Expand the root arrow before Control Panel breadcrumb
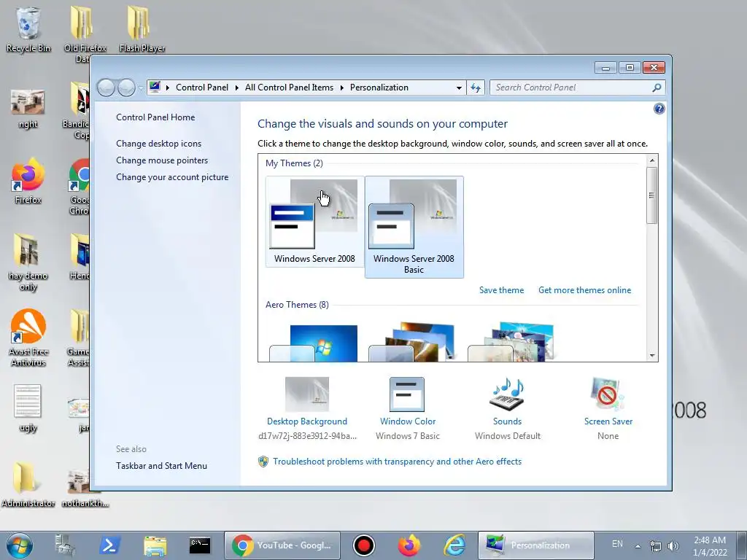 (x=168, y=87)
